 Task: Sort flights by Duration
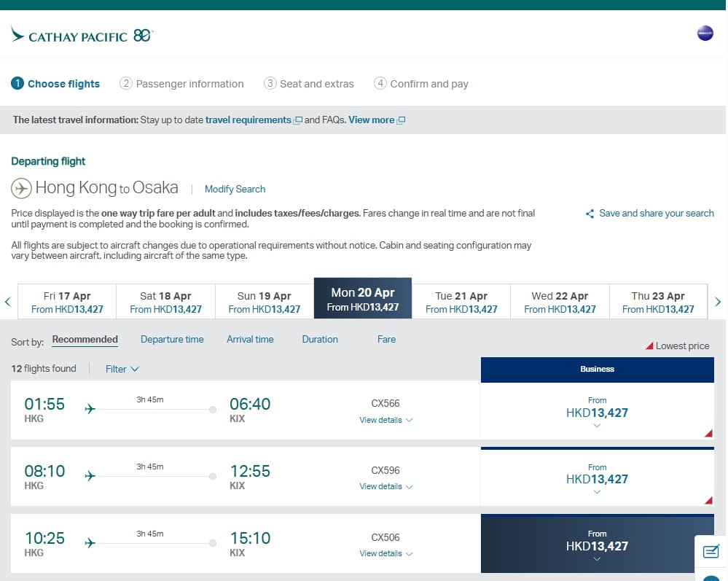[319, 339]
